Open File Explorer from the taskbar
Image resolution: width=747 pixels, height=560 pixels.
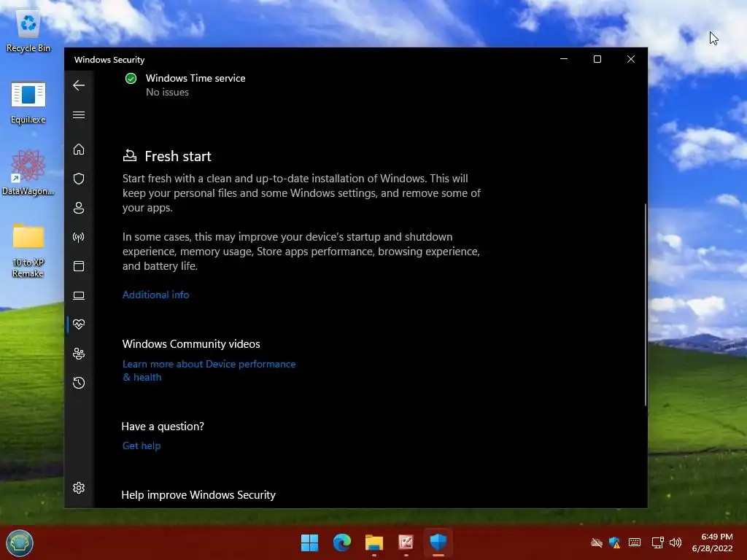[x=374, y=542]
